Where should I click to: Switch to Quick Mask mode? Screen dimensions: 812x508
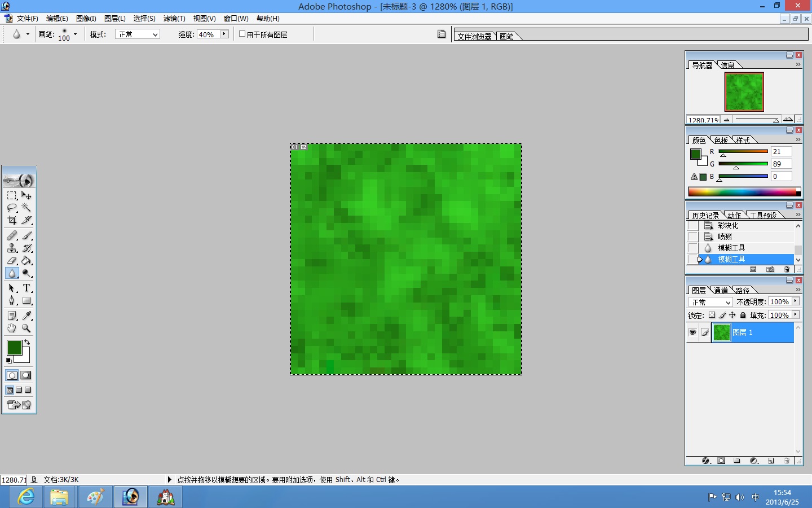click(x=26, y=375)
